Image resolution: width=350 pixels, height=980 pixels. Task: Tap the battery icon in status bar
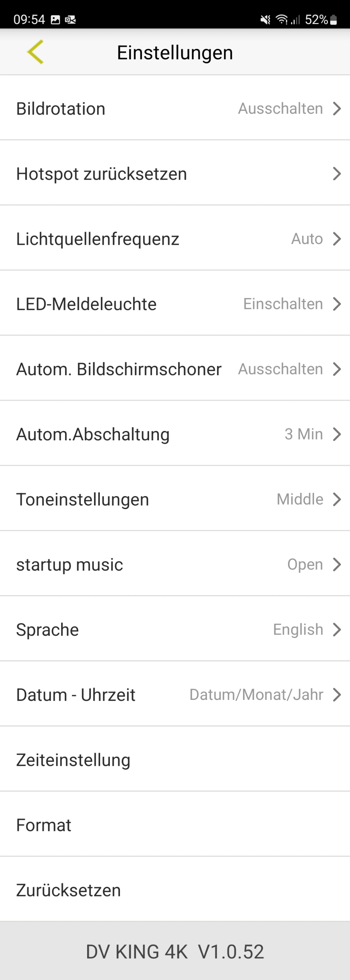(334, 20)
